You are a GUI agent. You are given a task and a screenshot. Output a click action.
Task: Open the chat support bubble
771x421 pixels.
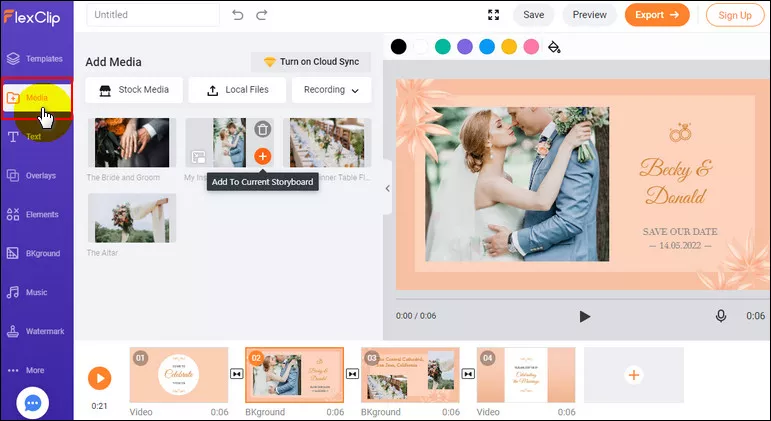32,403
